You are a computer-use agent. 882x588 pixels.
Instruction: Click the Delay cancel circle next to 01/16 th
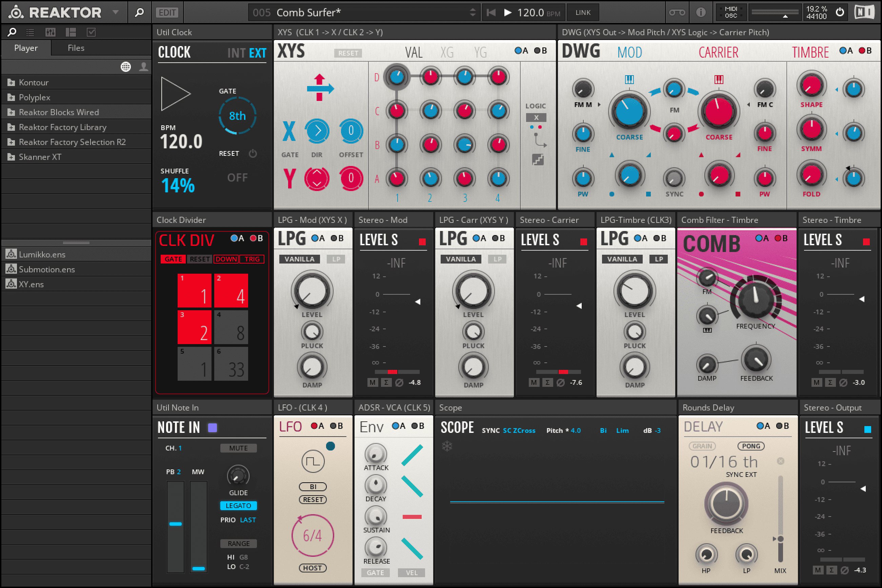point(780,461)
